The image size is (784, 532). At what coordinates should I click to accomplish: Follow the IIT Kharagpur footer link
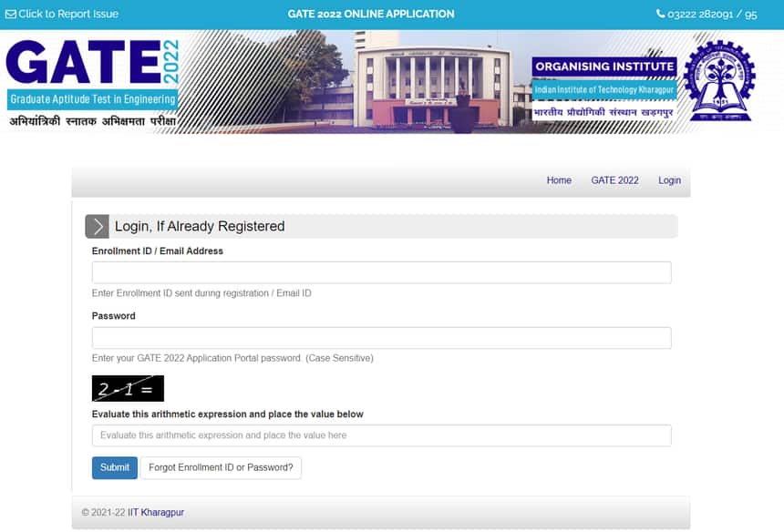pos(156,513)
